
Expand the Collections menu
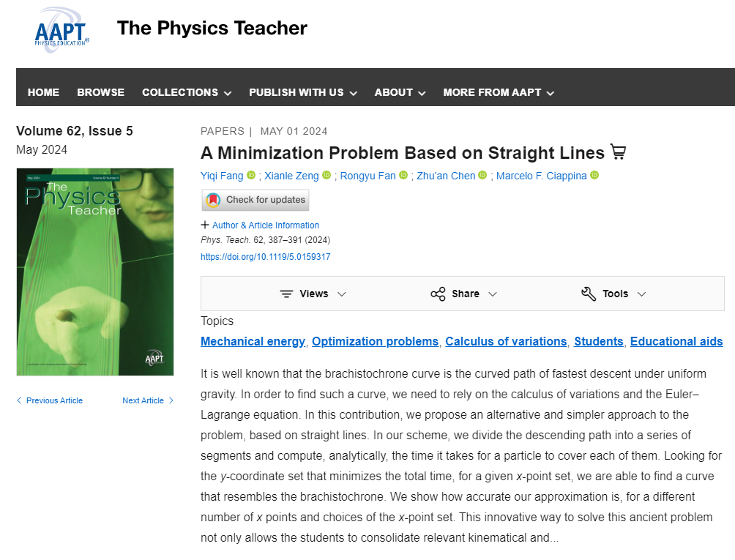click(187, 92)
